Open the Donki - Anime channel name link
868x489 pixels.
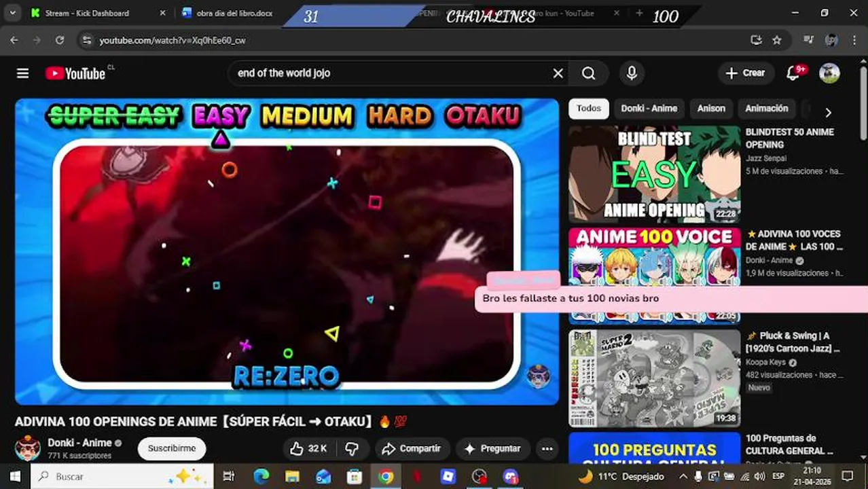pos(79,443)
